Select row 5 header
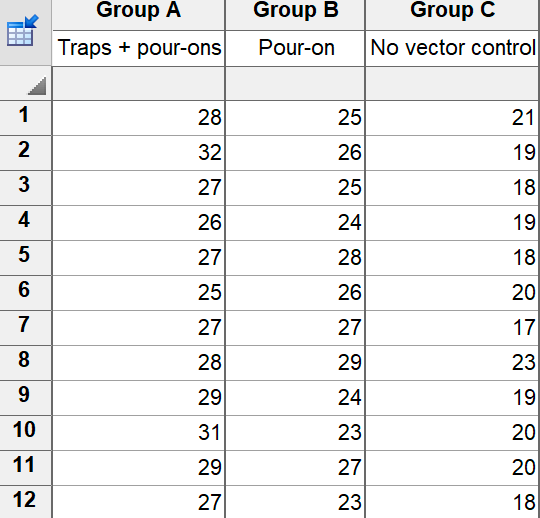Image resolution: width=540 pixels, height=518 pixels. click(25, 257)
